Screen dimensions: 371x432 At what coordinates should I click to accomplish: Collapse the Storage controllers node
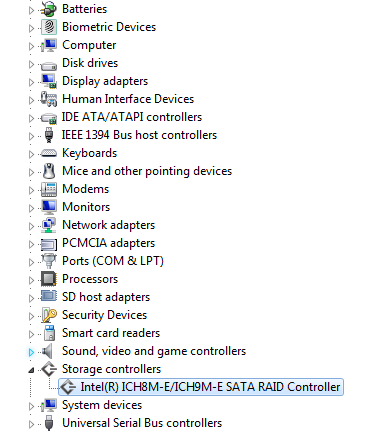click(31, 370)
